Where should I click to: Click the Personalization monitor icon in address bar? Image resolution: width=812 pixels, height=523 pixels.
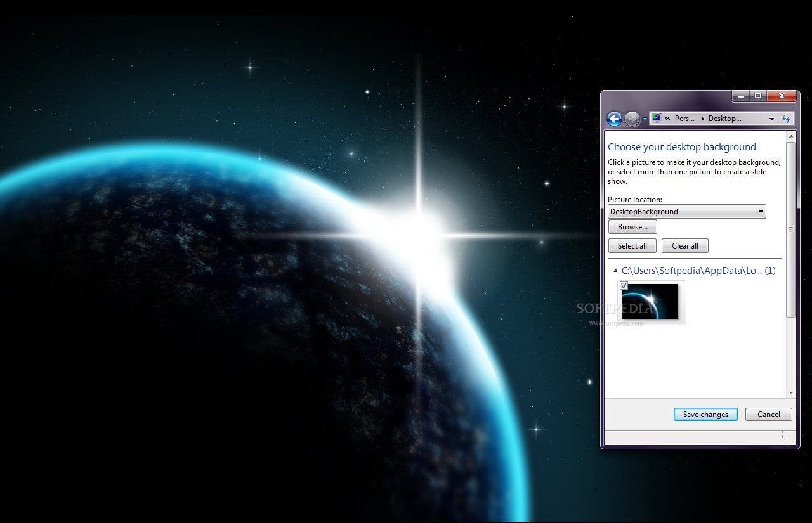pos(657,118)
